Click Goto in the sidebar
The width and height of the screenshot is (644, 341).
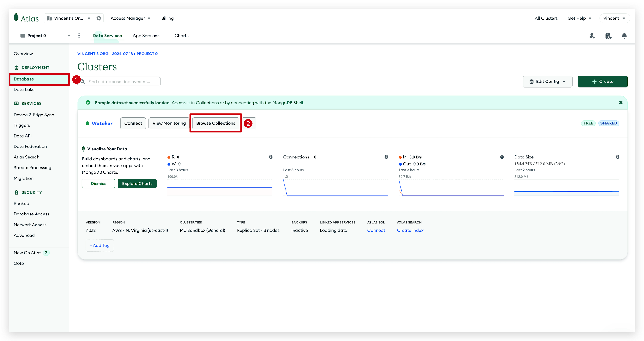point(19,263)
